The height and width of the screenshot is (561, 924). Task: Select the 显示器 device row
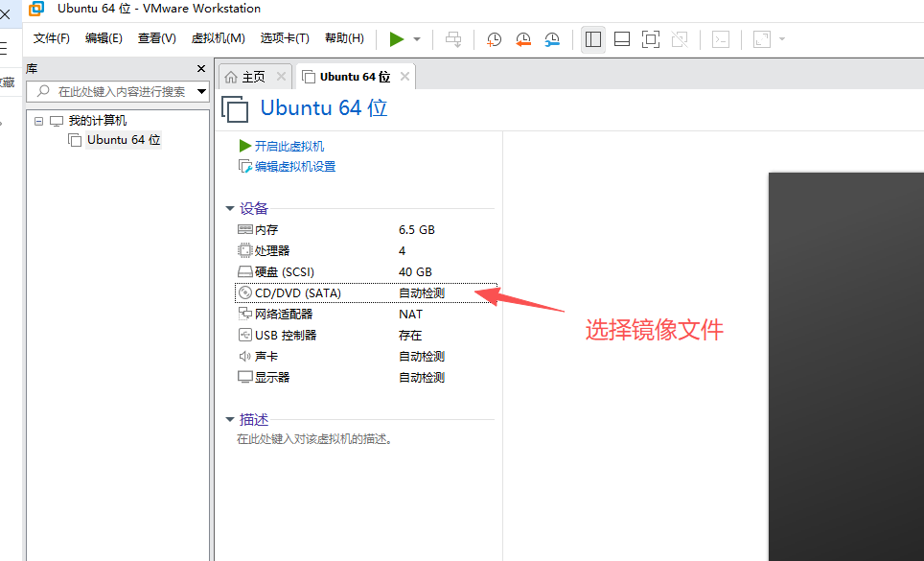coord(365,377)
